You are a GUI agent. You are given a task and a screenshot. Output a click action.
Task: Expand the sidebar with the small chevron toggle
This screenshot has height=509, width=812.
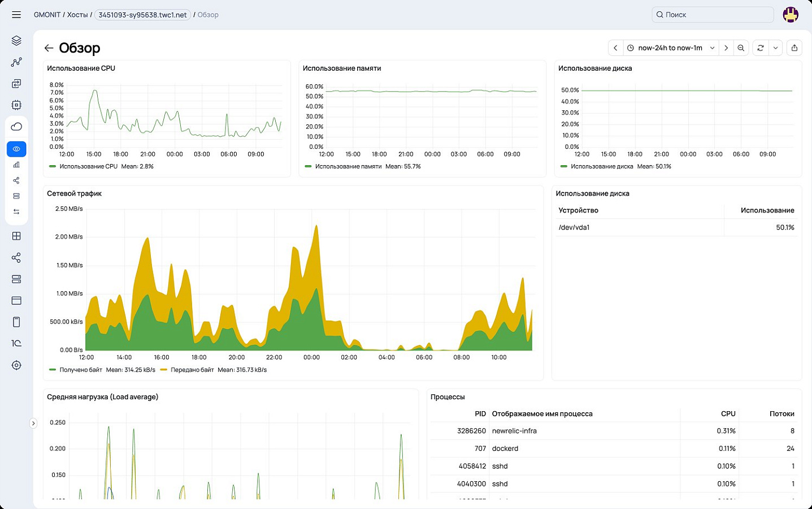pyautogui.click(x=33, y=423)
